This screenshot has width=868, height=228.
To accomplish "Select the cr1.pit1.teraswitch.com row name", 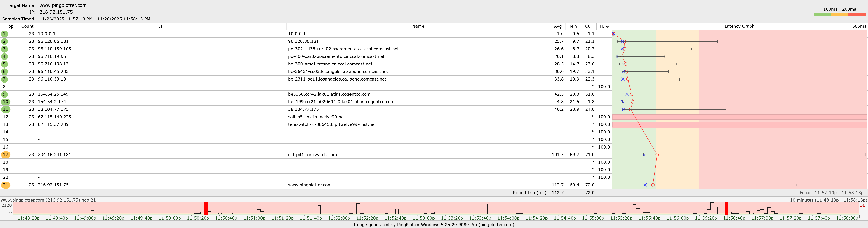I will pyautogui.click(x=312, y=155).
